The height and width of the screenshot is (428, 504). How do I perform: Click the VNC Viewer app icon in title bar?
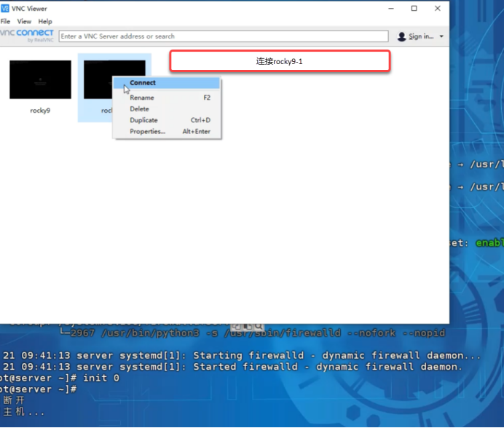click(5, 9)
